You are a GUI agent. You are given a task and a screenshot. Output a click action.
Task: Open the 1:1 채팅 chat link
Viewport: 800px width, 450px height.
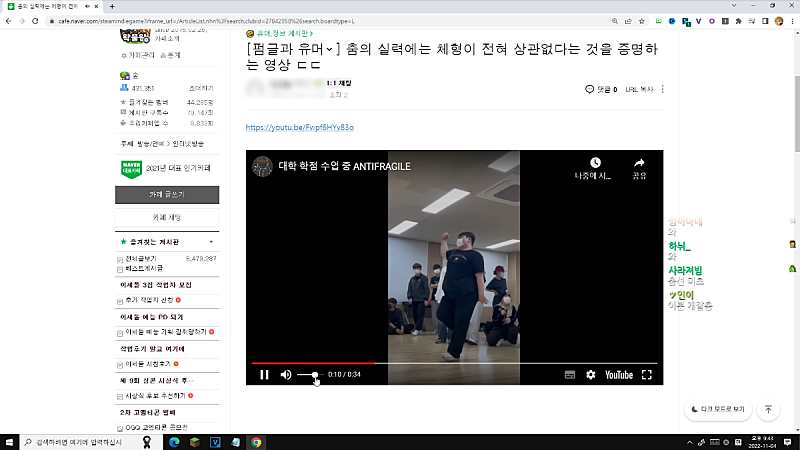[x=339, y=83]
